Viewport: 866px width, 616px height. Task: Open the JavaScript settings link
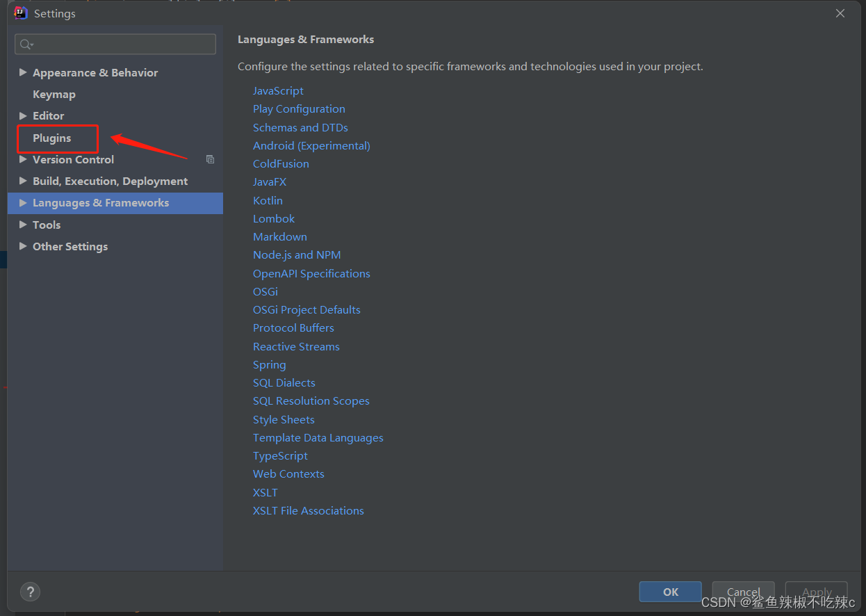coord(278,90)
